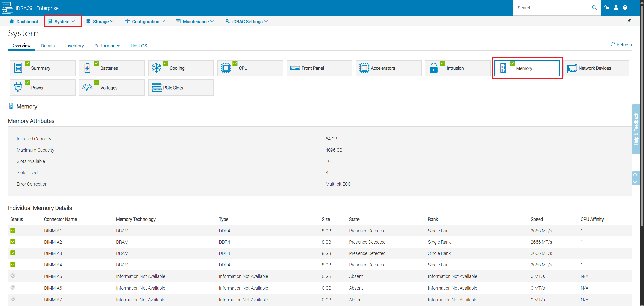
Task: Click the Network Devices card icon
Action: (x=572, y=68)
